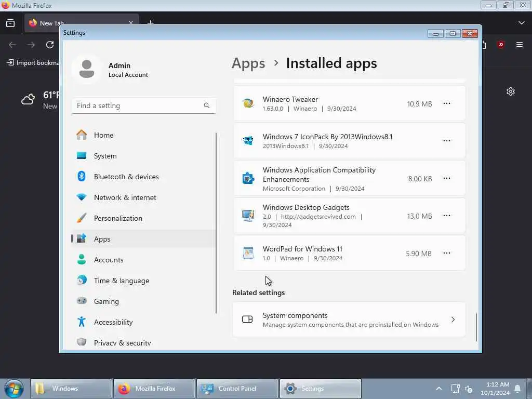
Task: Click the search magnifier in Find a setting
Action: [207, 105]
